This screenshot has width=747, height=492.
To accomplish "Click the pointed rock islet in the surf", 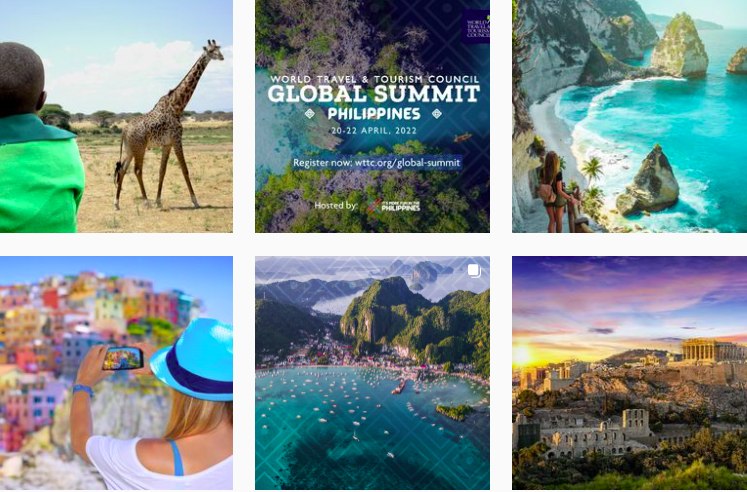I will [648, 181].
